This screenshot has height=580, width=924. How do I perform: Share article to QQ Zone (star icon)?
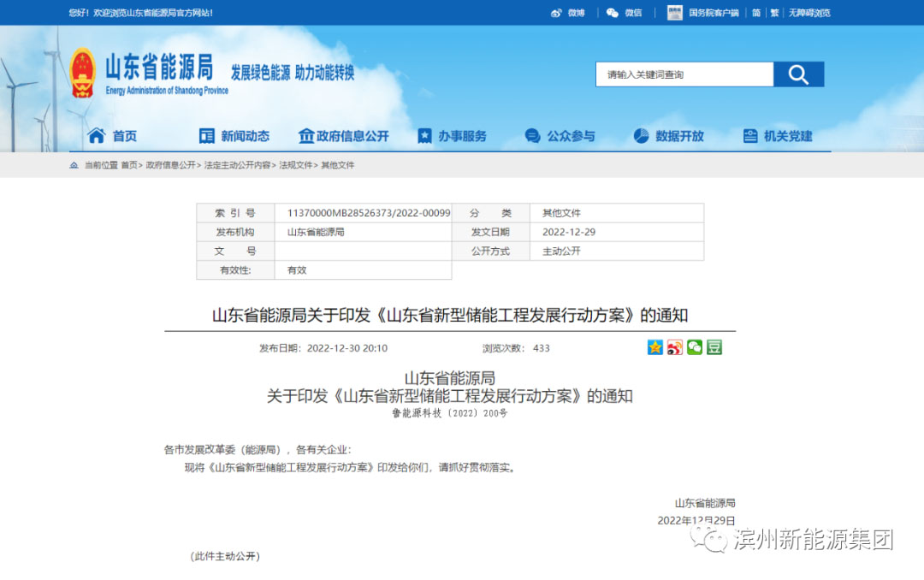654,347
